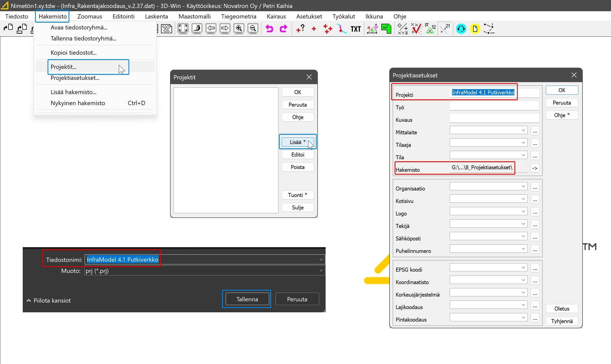Click the XYZ coordinate tool icon
The image size is (611, 364).
403,29
